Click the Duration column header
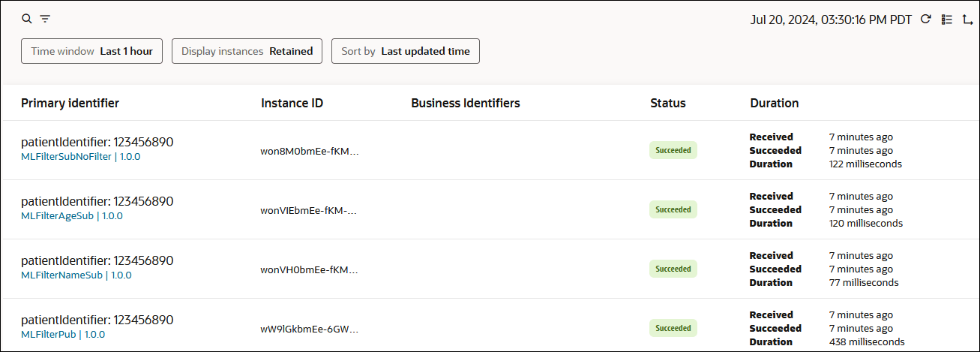The height and width of the screenshot is (352, 980). (x=774, y=103)
